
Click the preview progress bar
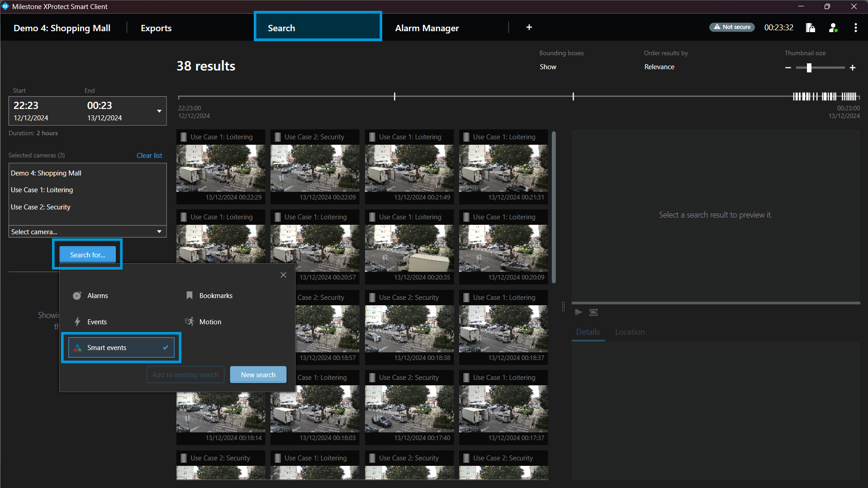pos(716,303)
